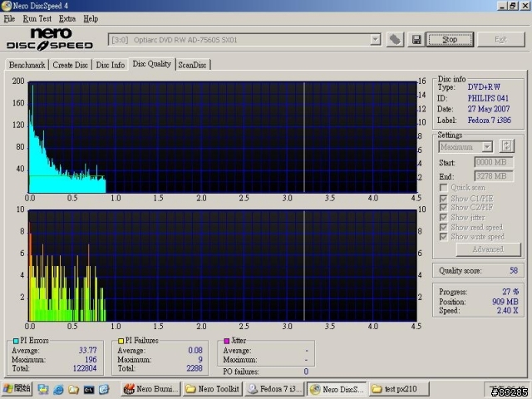Click the Stop button
This screenshot has width=532, height=399.
(450, 40)
